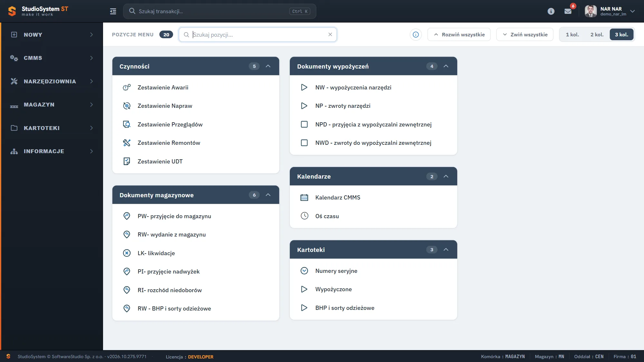
Task: Open the Wypożyczone entry
Action: click(374, 289)
